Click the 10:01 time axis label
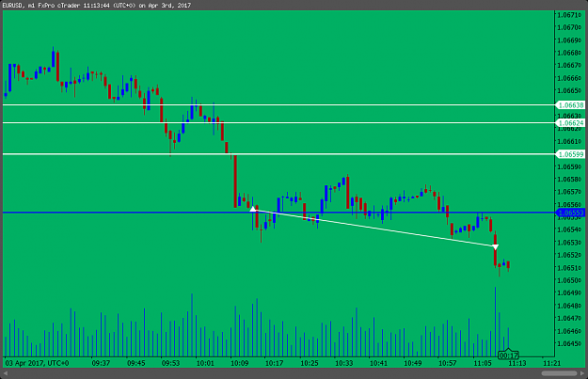588x379 pixels. (205, 363)
